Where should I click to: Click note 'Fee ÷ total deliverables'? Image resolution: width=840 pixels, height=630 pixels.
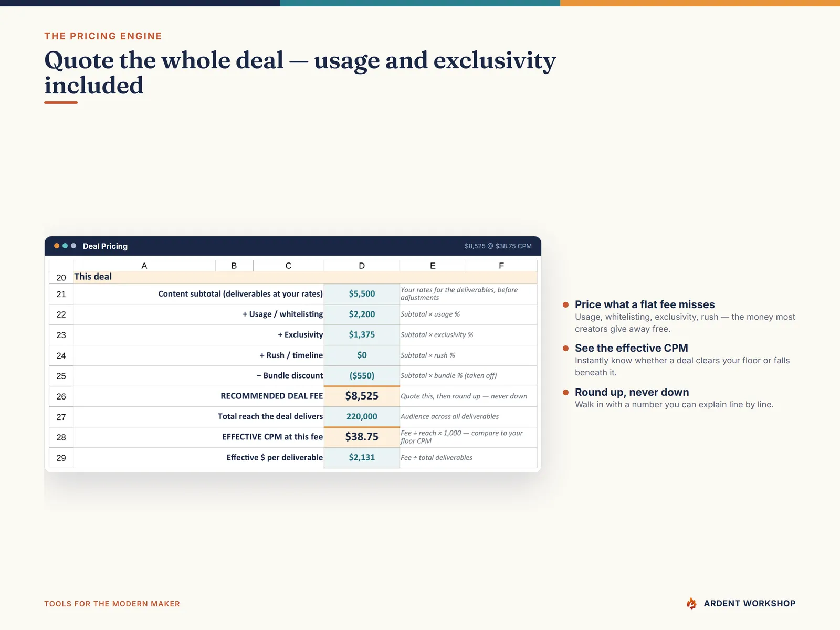pos(436,457)
